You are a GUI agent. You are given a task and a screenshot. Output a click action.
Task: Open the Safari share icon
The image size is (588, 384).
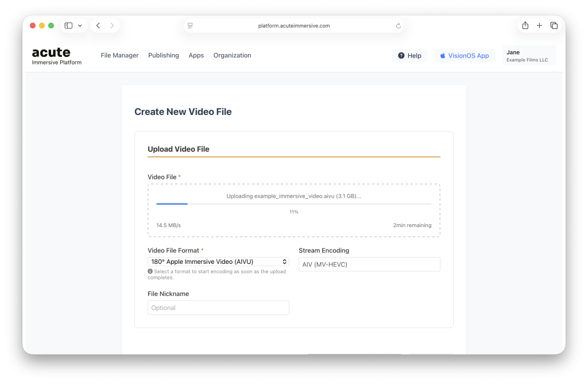[525, 25]
